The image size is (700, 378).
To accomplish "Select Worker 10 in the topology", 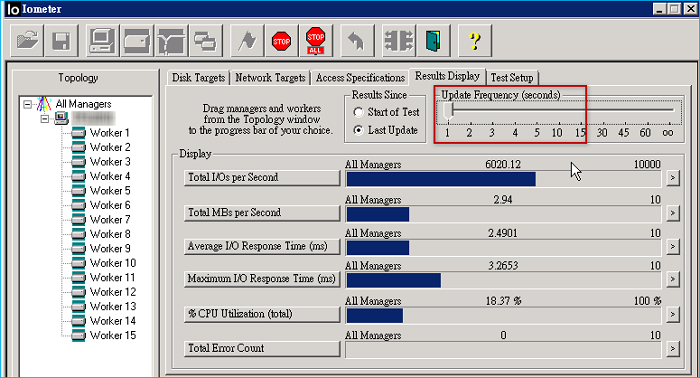I will (x=112, y=263).
